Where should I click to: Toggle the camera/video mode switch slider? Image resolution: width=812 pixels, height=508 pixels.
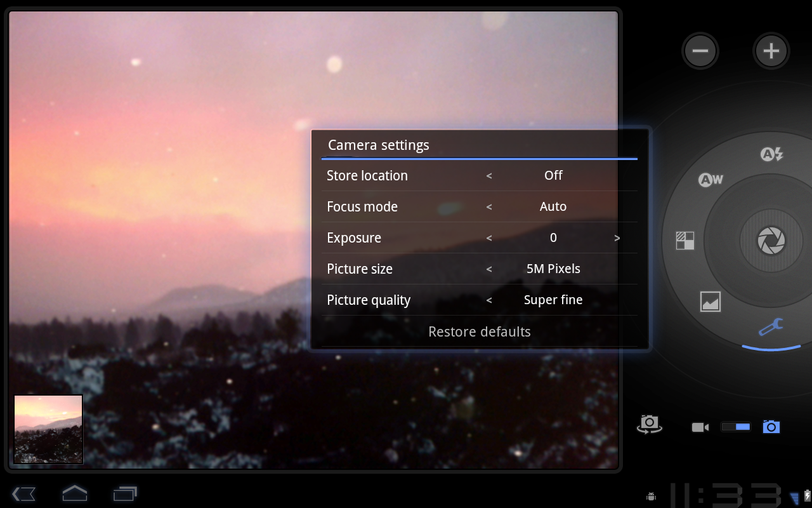pyautogui.click(x=735, y=427)
